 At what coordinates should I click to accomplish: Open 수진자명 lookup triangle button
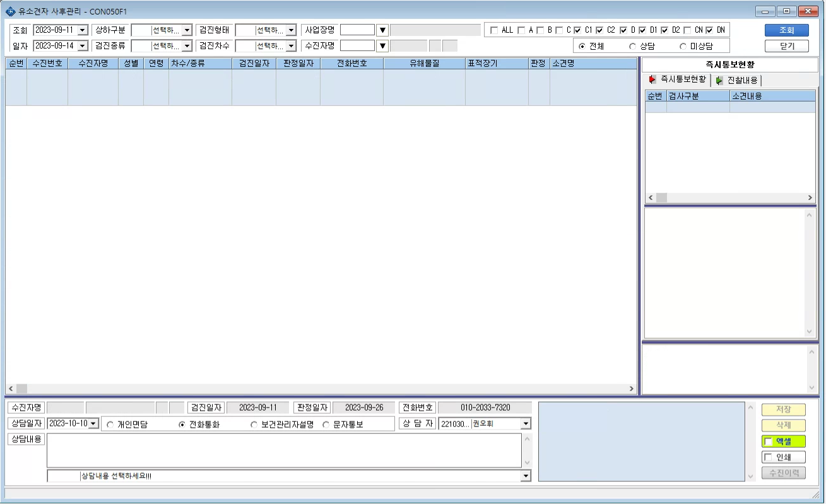[382, 45]
